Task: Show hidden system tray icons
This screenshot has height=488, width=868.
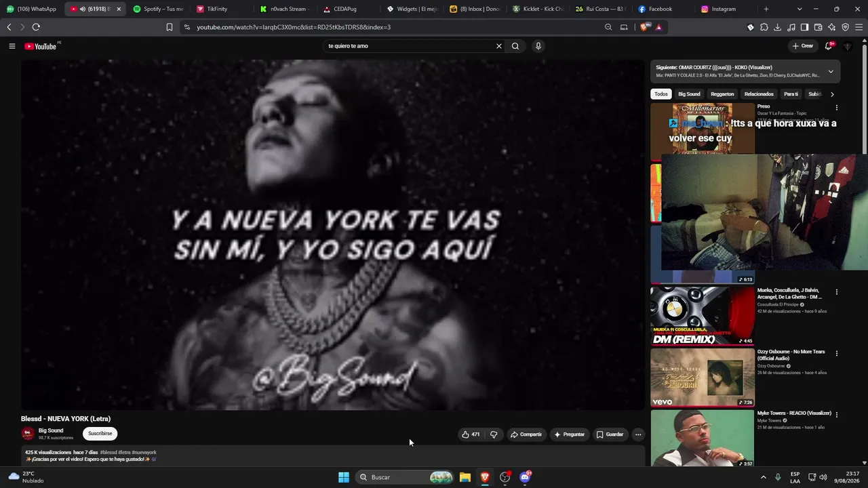Action: coord(763,477)
